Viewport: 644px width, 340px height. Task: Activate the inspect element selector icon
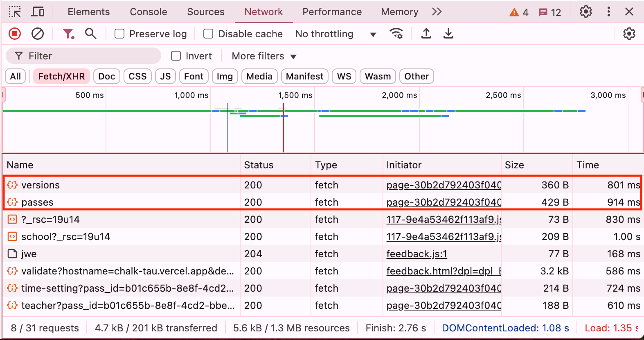(15, 12)
